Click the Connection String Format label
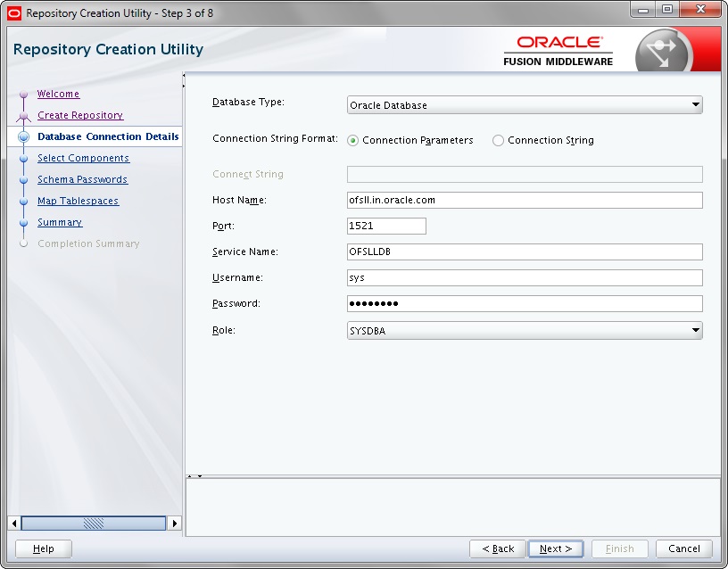The width and height of the screenshot is (728, 569). [276, 138]
